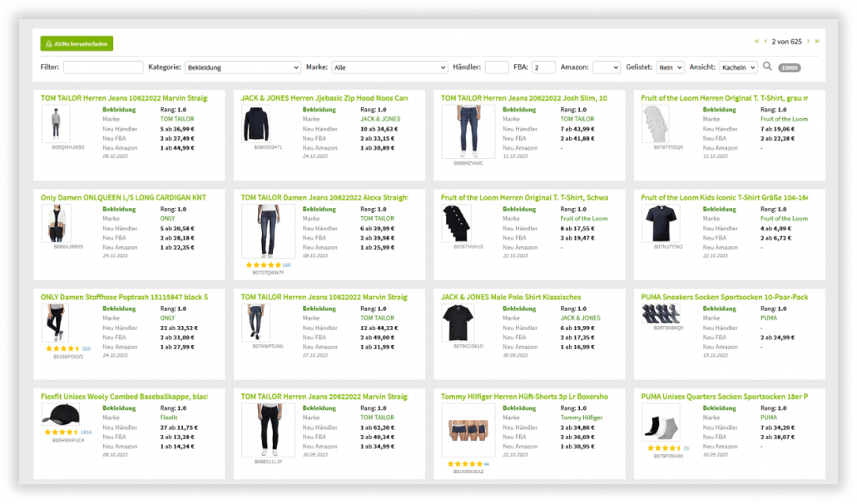Screen dimensions: 857x504
Task: Open the Kategorie dropdown showing Bekleidung
Action: point(243,67)
